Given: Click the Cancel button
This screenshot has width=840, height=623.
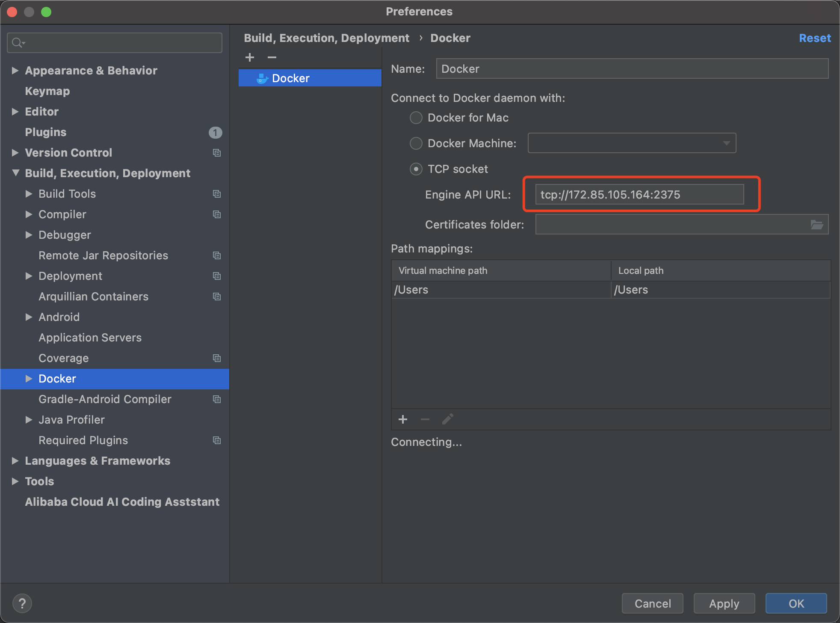Looking at the screenshot, I should [x=653, y=604].
